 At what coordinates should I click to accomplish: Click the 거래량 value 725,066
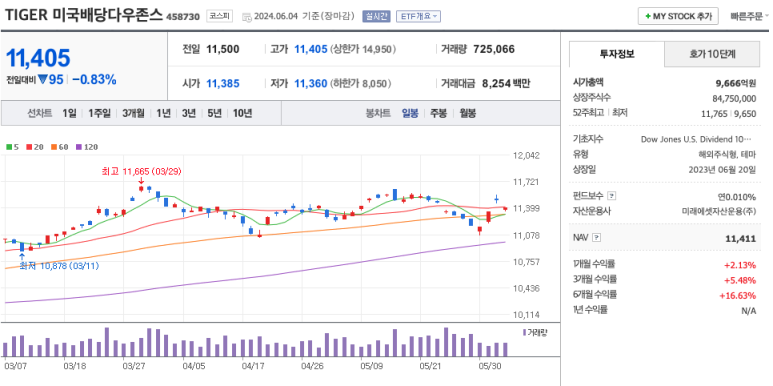494,49
